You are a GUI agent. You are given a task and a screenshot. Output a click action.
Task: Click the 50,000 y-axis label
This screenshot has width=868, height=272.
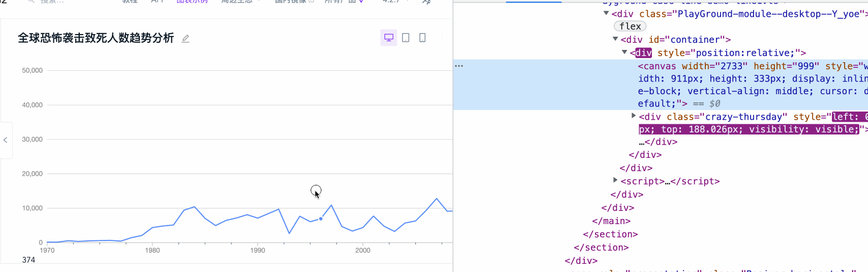(x=32, y=70)
